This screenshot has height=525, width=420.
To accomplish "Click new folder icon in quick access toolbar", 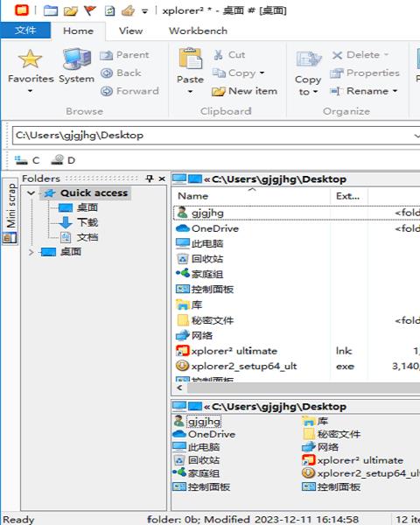I will pyautogui.click(x=51, y=10).
